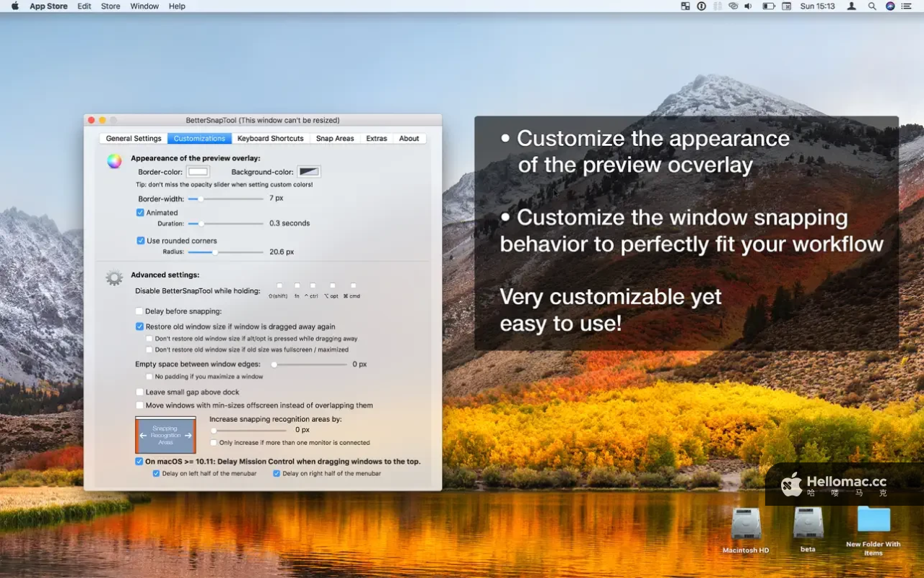
Task: Click the 0.3 seconds duration value
Action: pyautogui.click(x=289, y=223)
